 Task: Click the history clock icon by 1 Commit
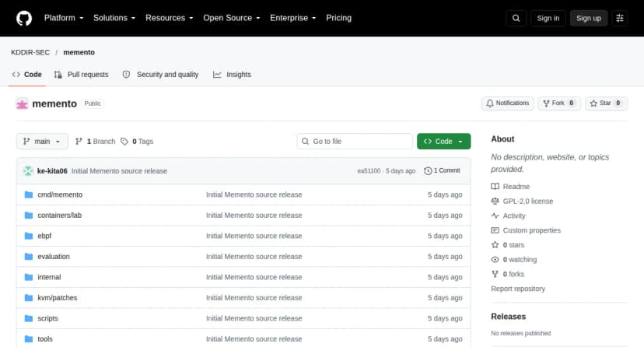click(428, 171)
